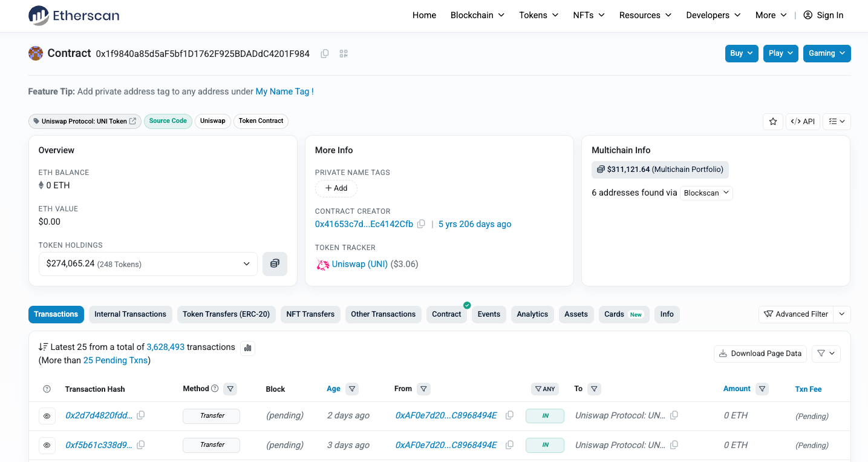Click the Uniswap token unicorn icon
The image size is (868, 462).
pyautogui.click(x=322, y=265)
